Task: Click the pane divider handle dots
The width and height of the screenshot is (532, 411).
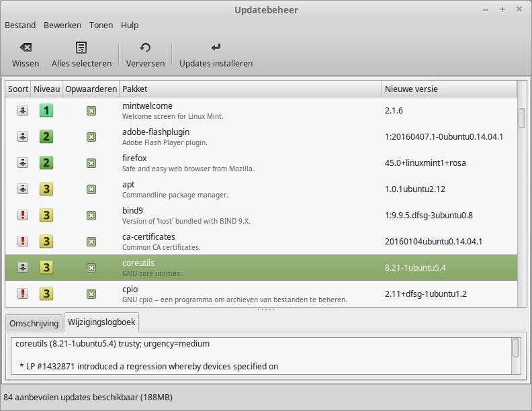Action: click(265, 310)
